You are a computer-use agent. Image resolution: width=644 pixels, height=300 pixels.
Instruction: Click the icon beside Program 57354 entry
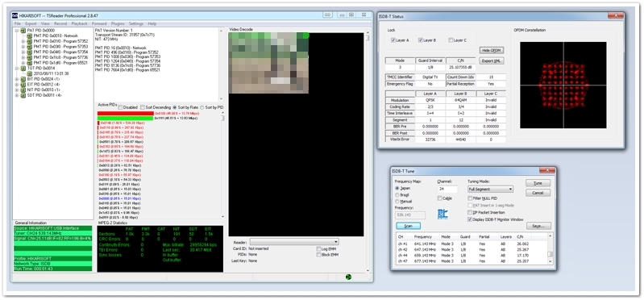pyautogui.click(x=30, y=52)
